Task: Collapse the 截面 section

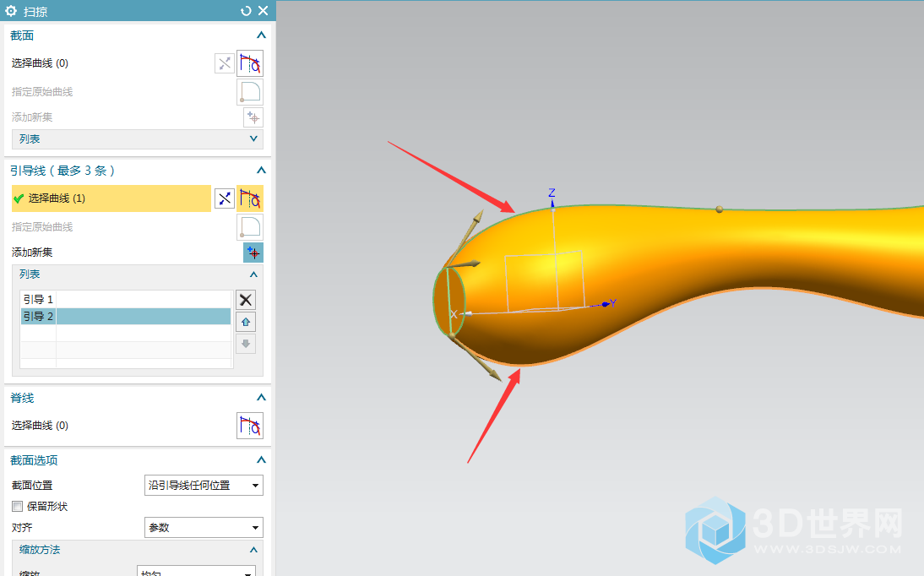Action: [x=261, y=35]
